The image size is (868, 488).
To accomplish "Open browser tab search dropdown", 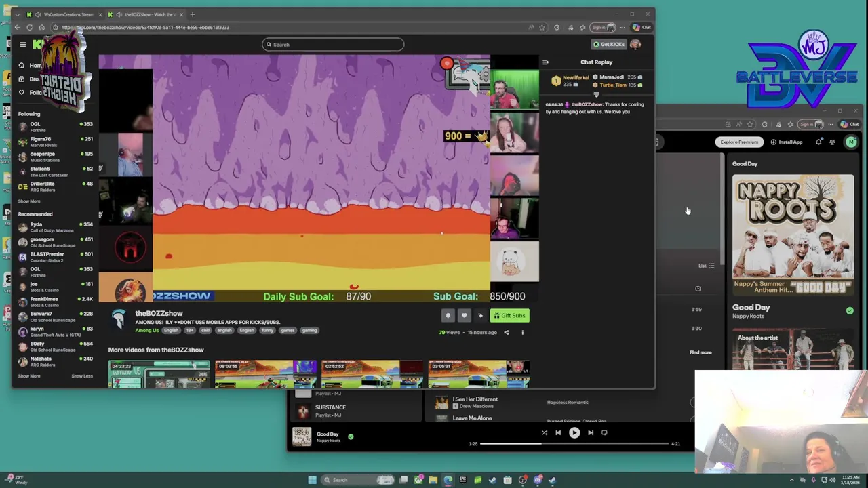I will (17, 14).
